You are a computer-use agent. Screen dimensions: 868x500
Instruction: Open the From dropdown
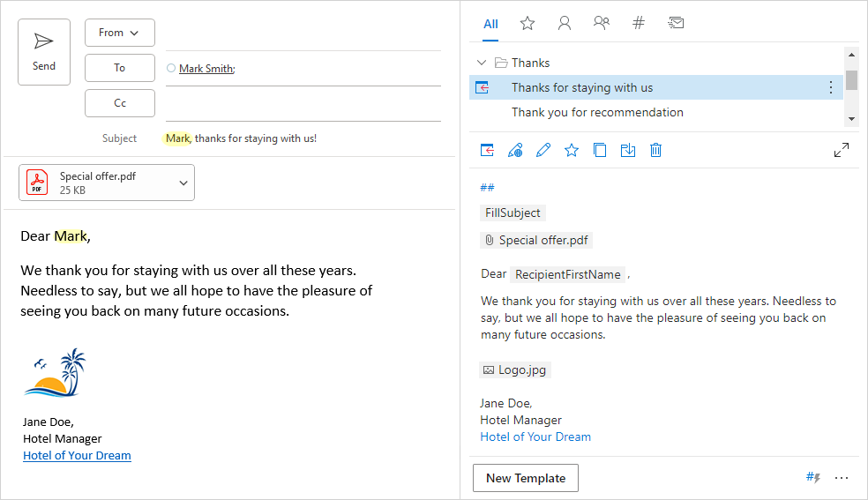pos(120,33)
